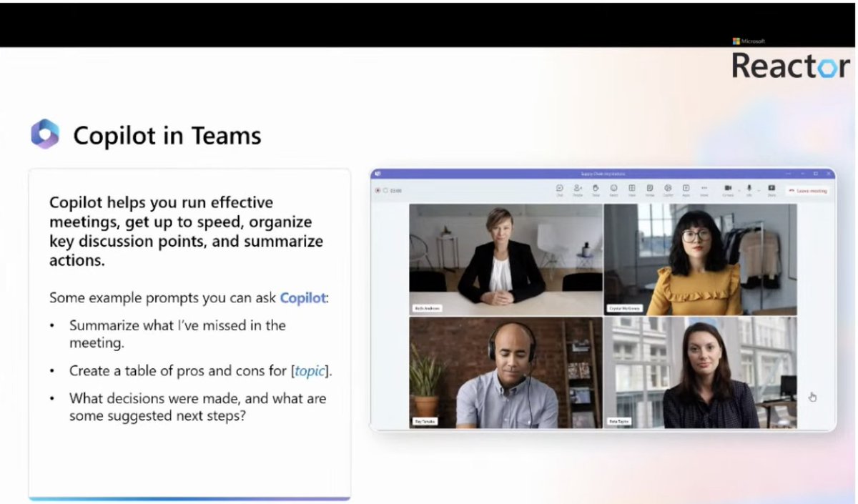The image size is (858, 504).
Task: Click the "Copilot in Teams" slide title
Action: (167, 135)
